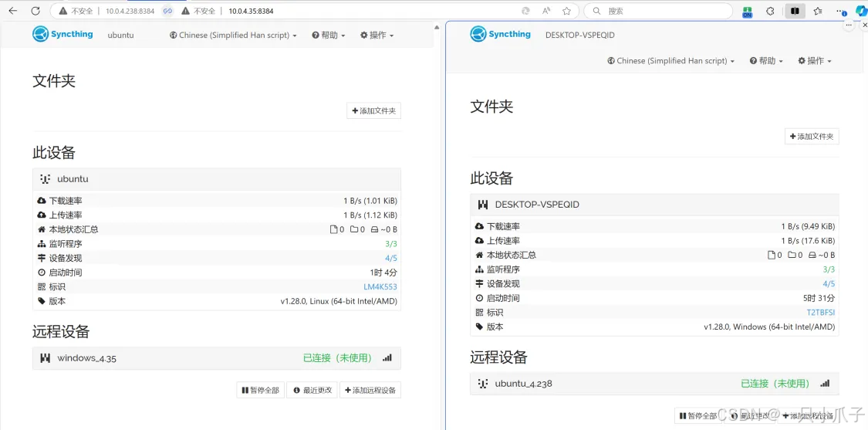Click '1时 4分' uptime value

(383, 272)
